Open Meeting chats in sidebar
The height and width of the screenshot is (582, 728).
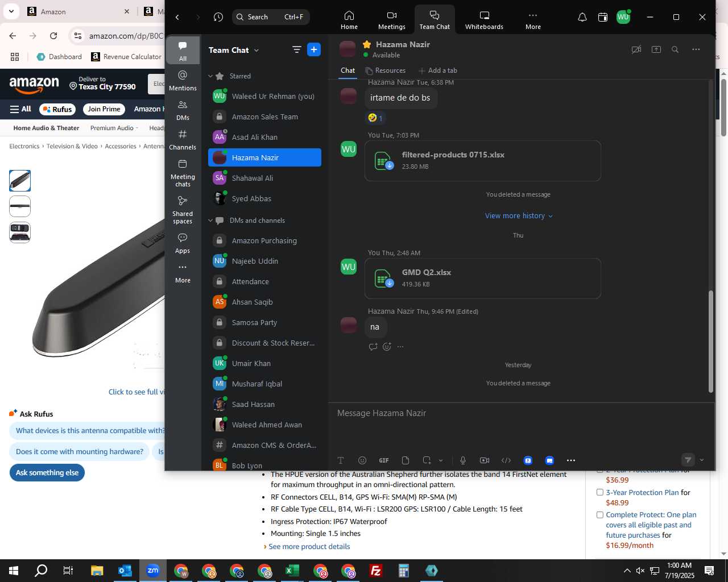[x=183, y=173]
